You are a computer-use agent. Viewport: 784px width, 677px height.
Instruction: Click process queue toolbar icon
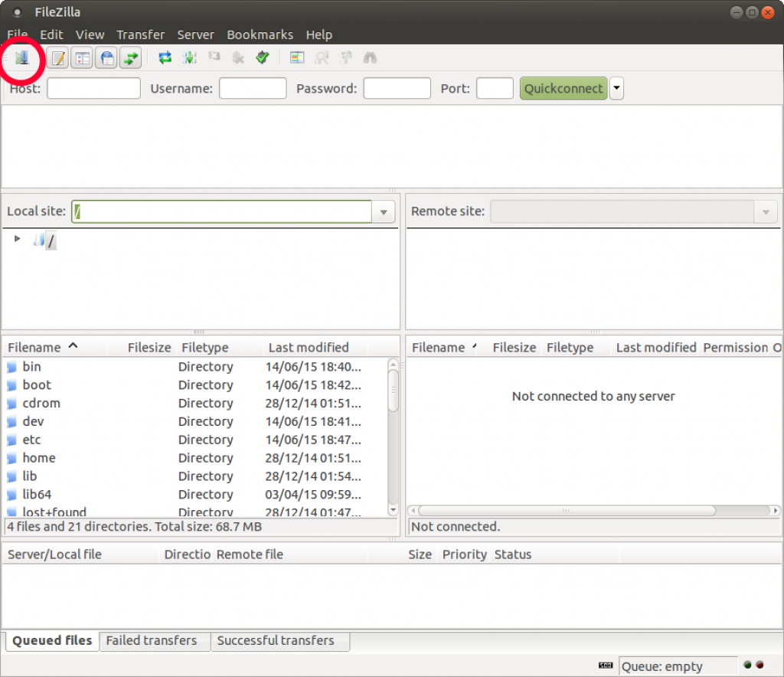click(190, 57)
